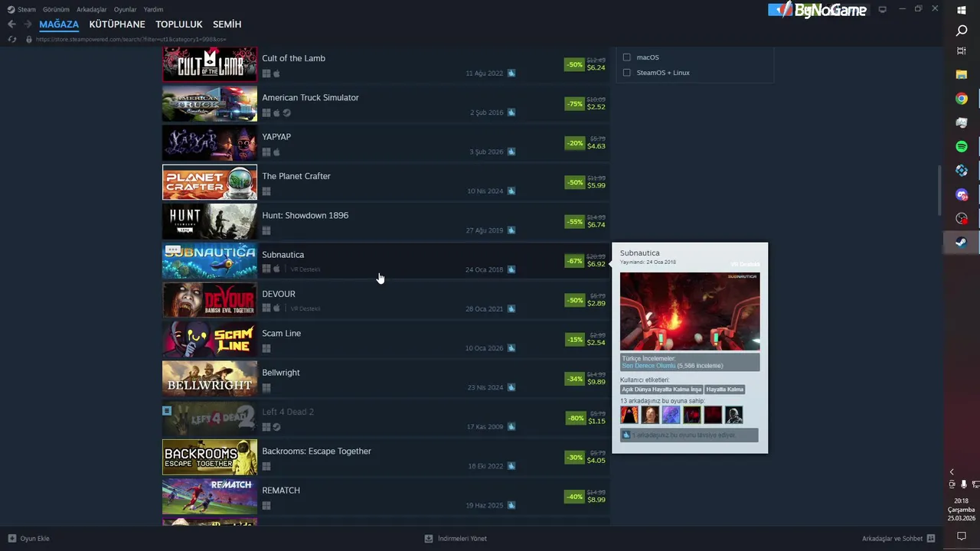Click the page vertical scrollbar
The image size is (980, 551).
(x=939, y=191)
